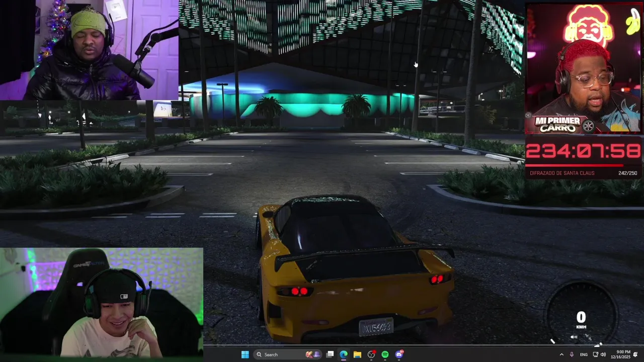The width and height of the screenshot is (644, 362).
Task: Switch the ENG input language
Action: [584, 354]
